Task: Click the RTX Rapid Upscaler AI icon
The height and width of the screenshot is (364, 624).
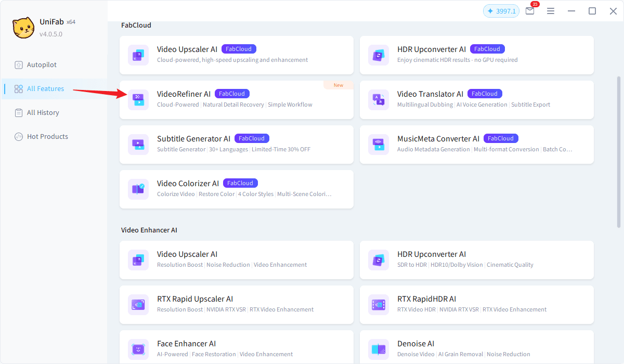Action: (x=138, y=304)
